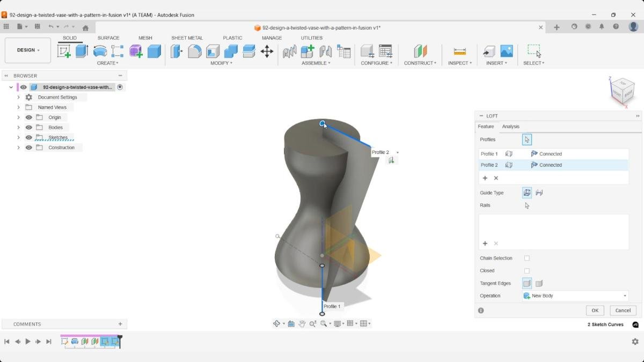Viewport: 644px width, 362px height.
Task: Hide the Bodies folder in the browser
Action: coord(28,127)
